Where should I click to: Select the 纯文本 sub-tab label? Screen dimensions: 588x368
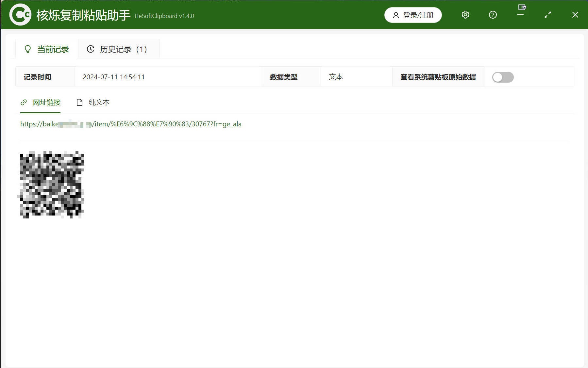tap(99, 103)
